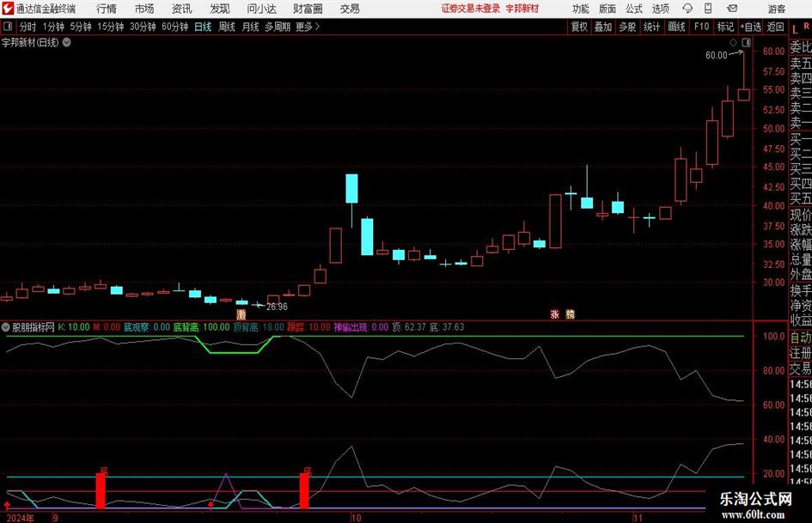Image resolution: width=812 pixels, height=523 pixels.
Task: Click the 涨 marker below the chart
Action: pyautogui.click(x=554, y=313)
